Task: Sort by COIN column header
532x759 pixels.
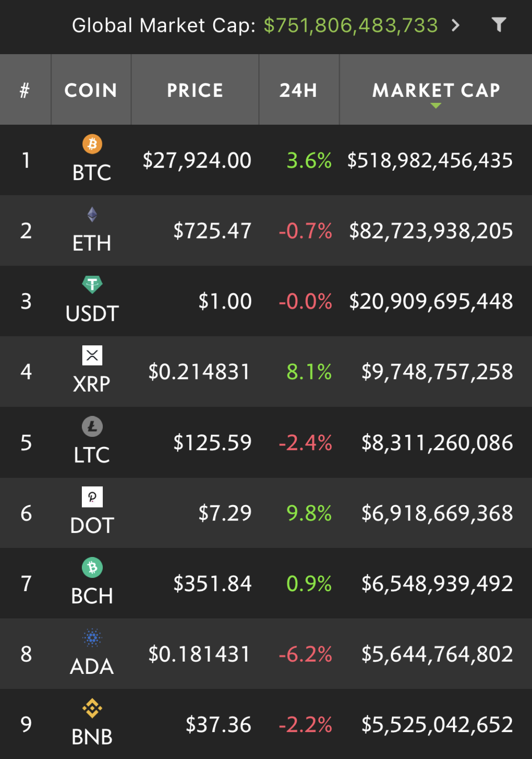Action: [x=91, y=90]
